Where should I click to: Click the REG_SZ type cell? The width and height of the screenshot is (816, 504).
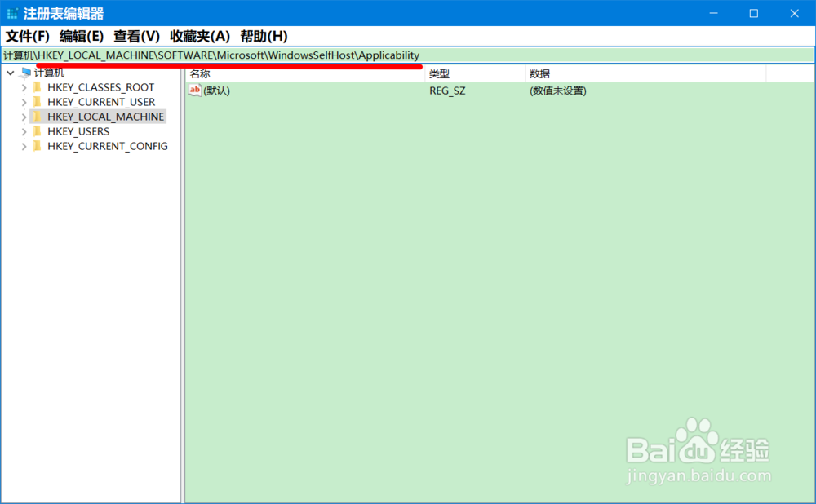(447, 91)
